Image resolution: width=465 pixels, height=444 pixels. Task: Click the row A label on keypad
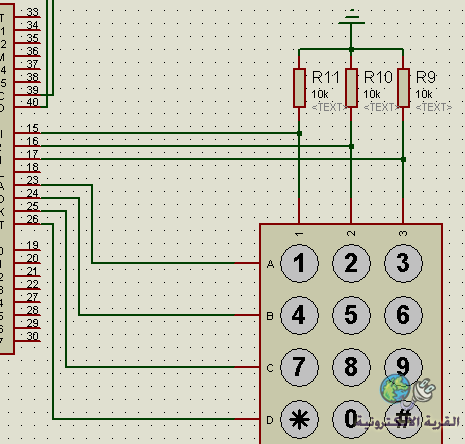(270, 264)
